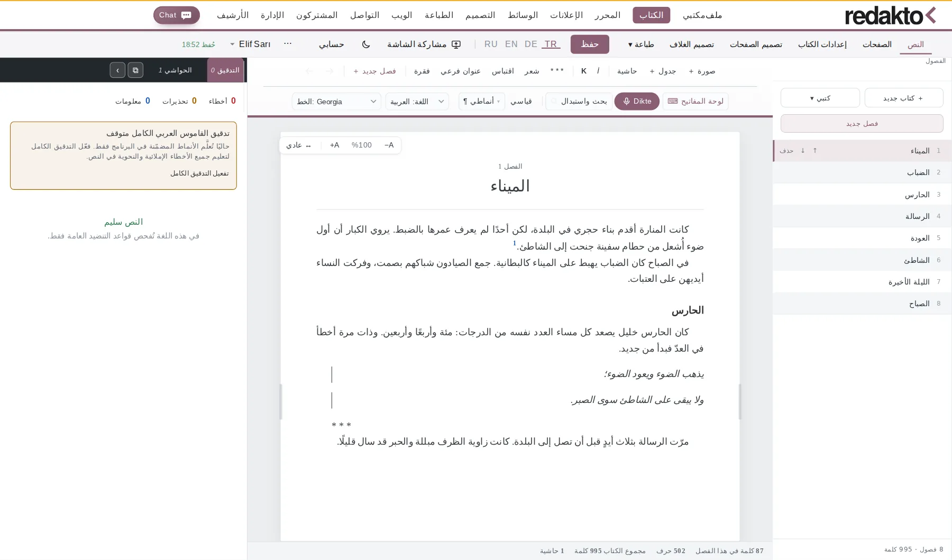Click footnote marker 1 in text

coord(515,243)
